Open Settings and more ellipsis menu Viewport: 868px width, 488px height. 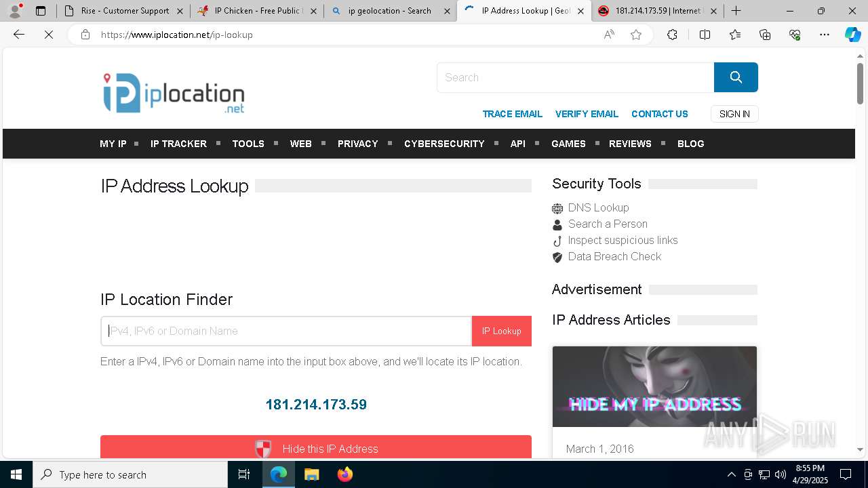(x=825, y=35)
